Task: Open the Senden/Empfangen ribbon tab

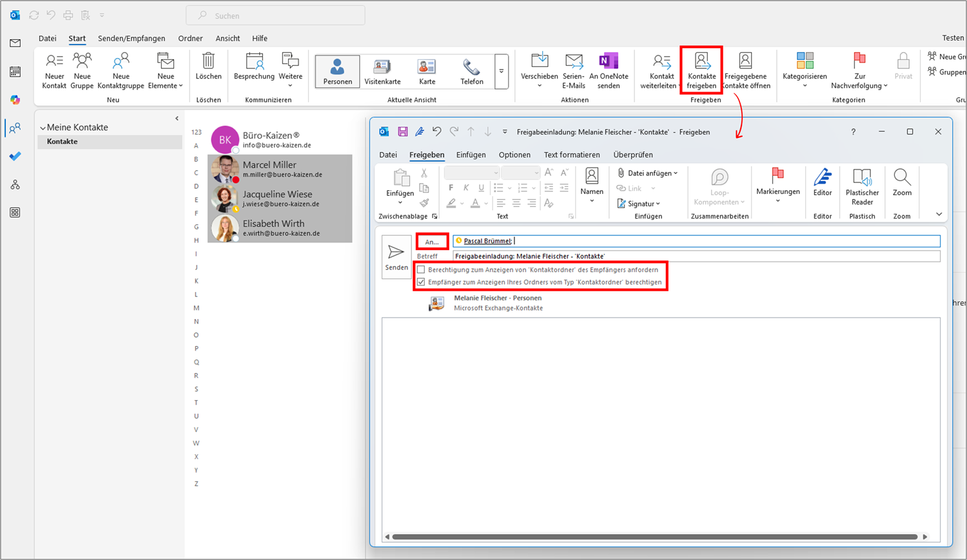Action: pyautogui.click(x=131, y=39)
